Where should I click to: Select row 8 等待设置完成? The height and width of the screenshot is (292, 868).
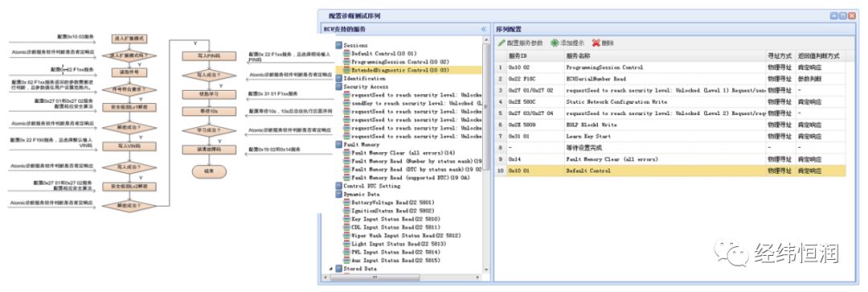click(670, 148)
